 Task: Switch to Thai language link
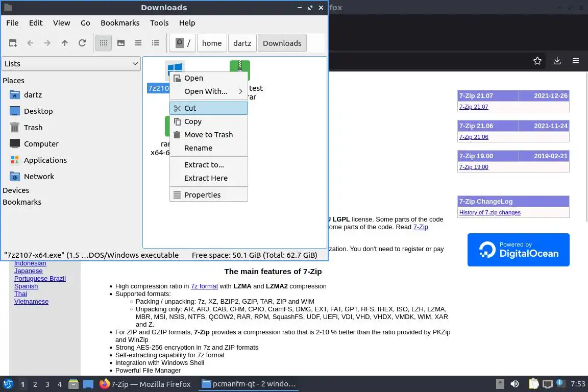pos(20,294)
